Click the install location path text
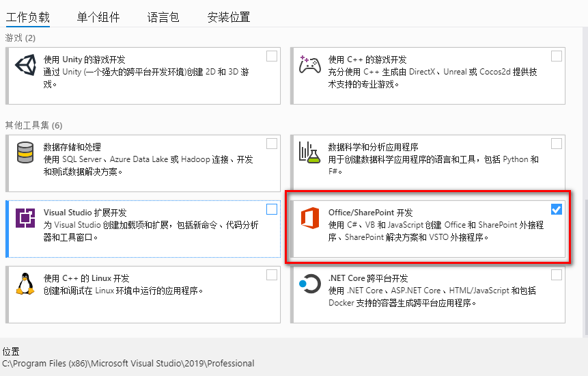Viewport: 588px width, 376px height. [128, 363]
